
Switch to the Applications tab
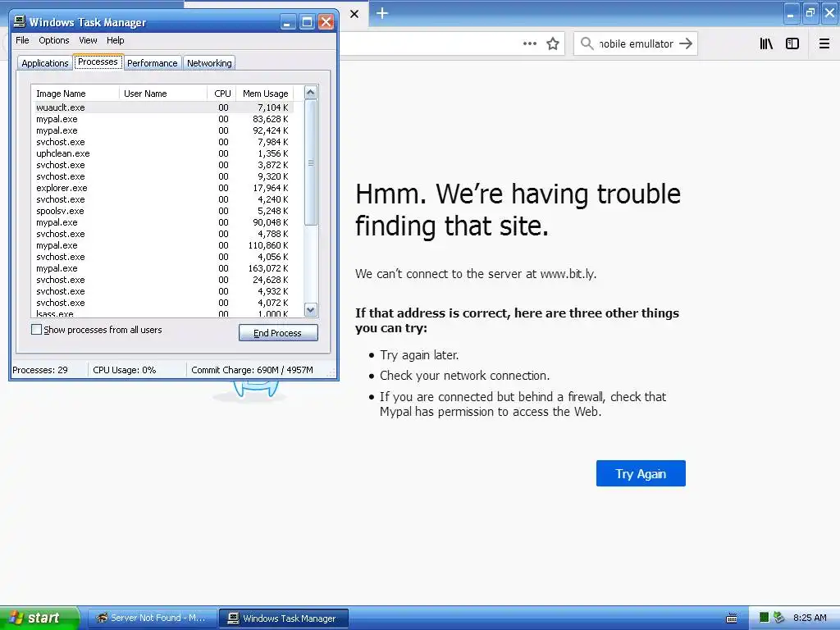(x=45, y=63)
